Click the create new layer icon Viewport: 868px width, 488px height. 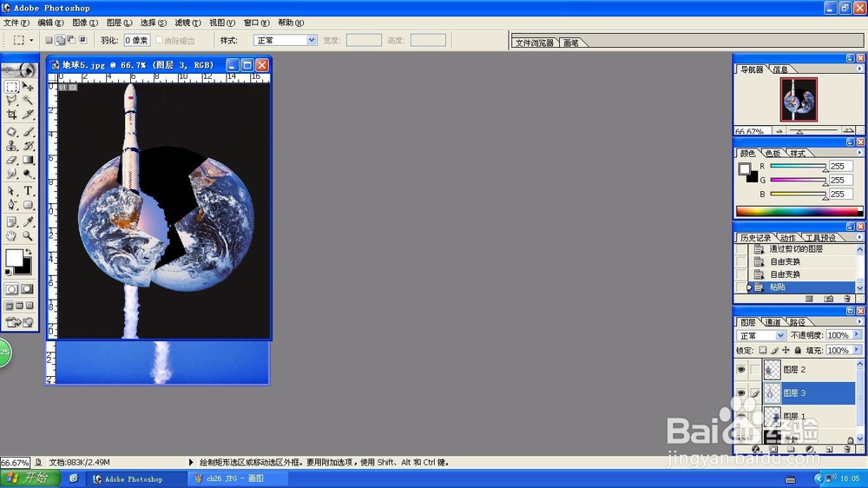[x=829, y=449]
